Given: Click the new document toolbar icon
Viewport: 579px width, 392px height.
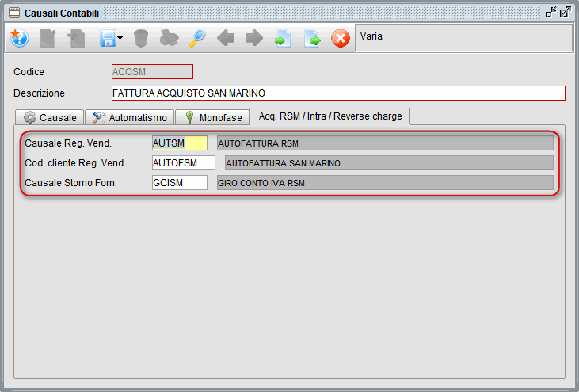Looking at the screenshot, I should pos(48,38).
